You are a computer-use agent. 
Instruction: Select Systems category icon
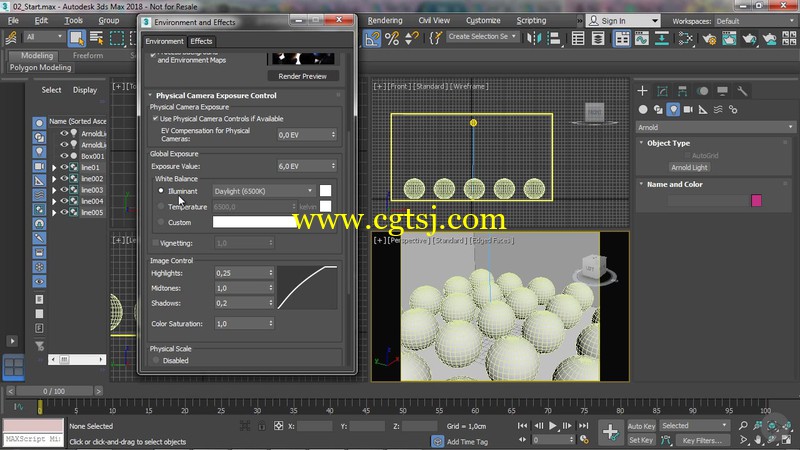[733, 110]
